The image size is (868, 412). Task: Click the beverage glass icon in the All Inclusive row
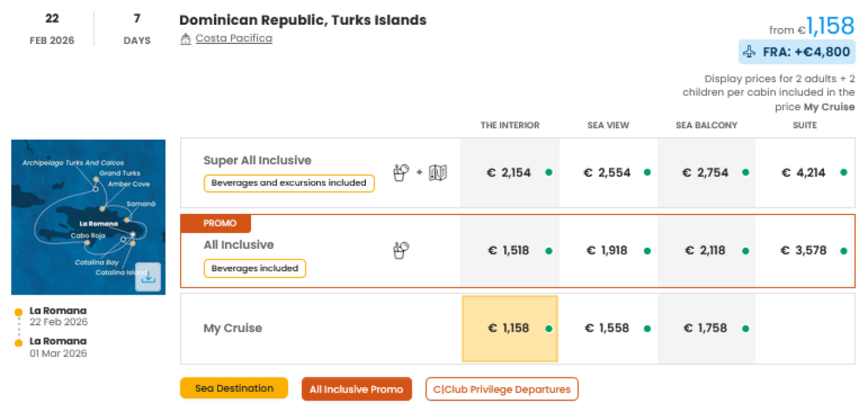pos(401,250)
